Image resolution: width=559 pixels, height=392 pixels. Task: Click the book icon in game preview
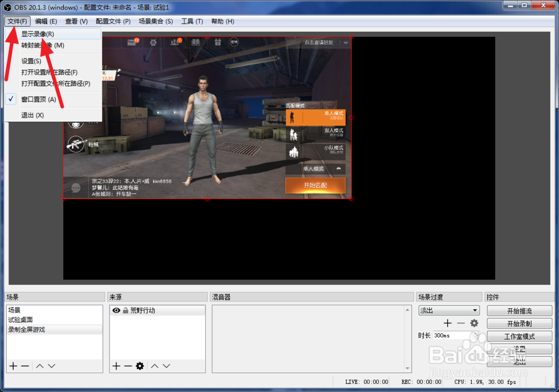[196, 42]
